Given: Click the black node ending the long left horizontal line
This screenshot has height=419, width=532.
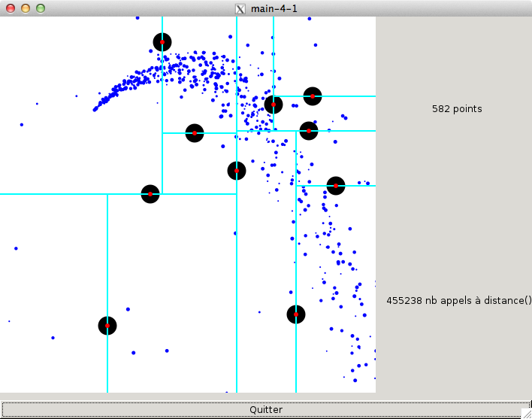Looking at the screenshot, I should pos(150,194).
